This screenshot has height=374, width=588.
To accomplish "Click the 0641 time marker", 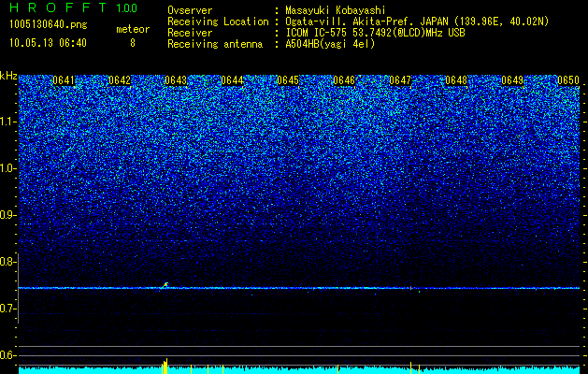I will point(64,80).
